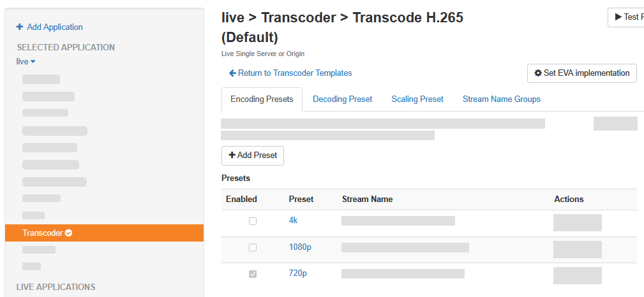Open the 4k preset link
Image resolution: width=644 pixels, height=297 pixels.
pos(293,221)
